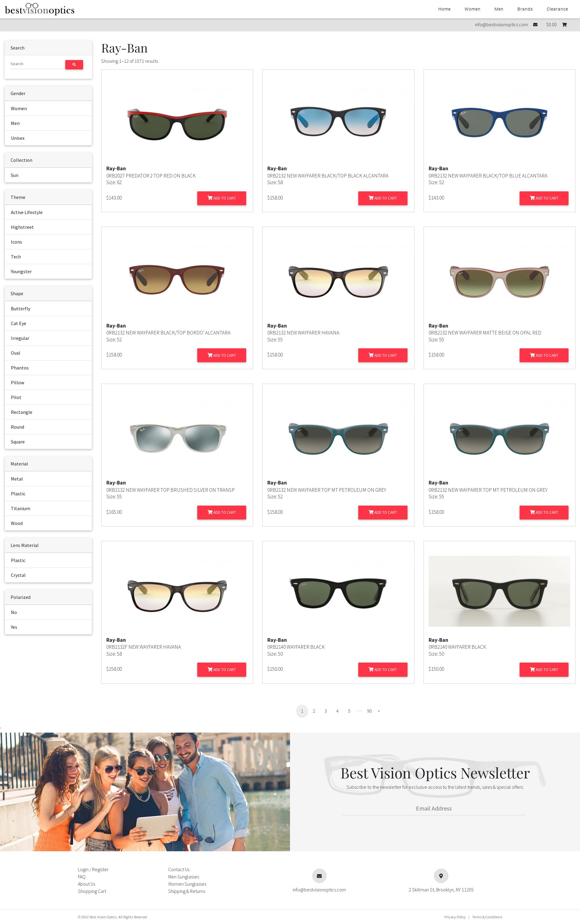Jump to page 90 of results
The height and width of the screenshot is (924, 580).
[369, 711]
